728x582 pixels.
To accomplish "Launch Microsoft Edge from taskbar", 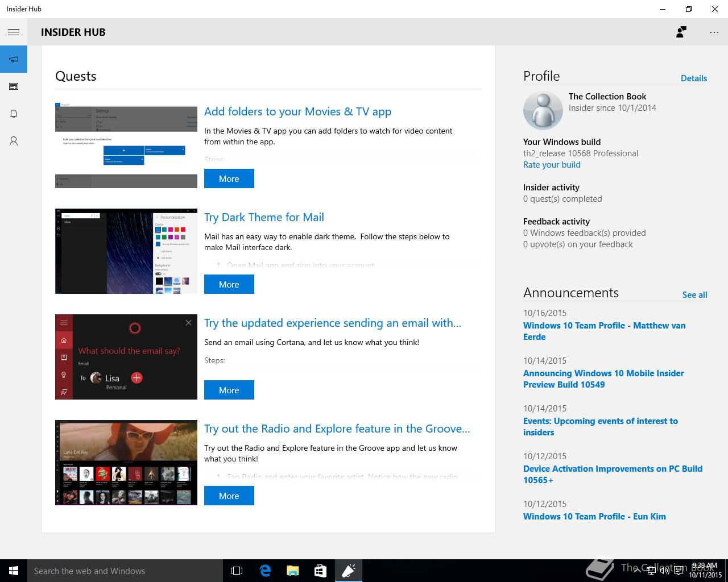I will (x=265, y=571).
